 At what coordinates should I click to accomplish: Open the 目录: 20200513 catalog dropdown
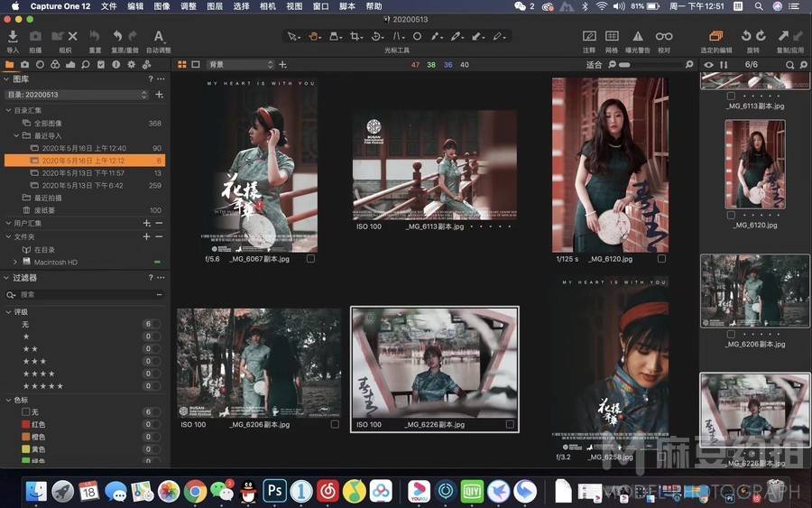point(77,95)
